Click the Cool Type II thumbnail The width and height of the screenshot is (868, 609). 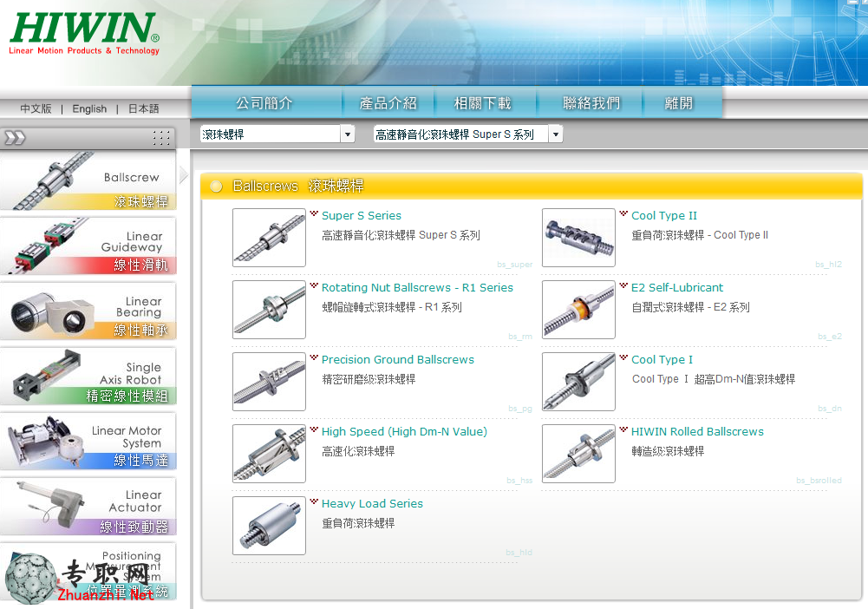(578, 238)
